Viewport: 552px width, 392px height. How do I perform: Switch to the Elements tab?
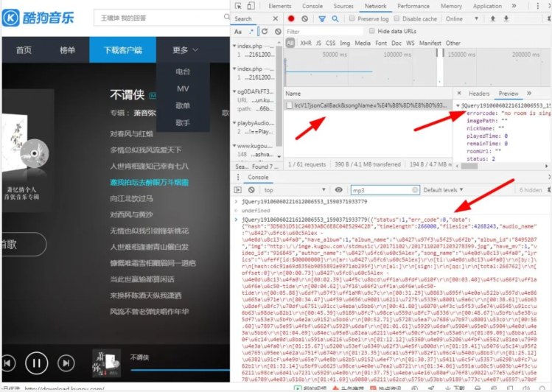(280, 6)
